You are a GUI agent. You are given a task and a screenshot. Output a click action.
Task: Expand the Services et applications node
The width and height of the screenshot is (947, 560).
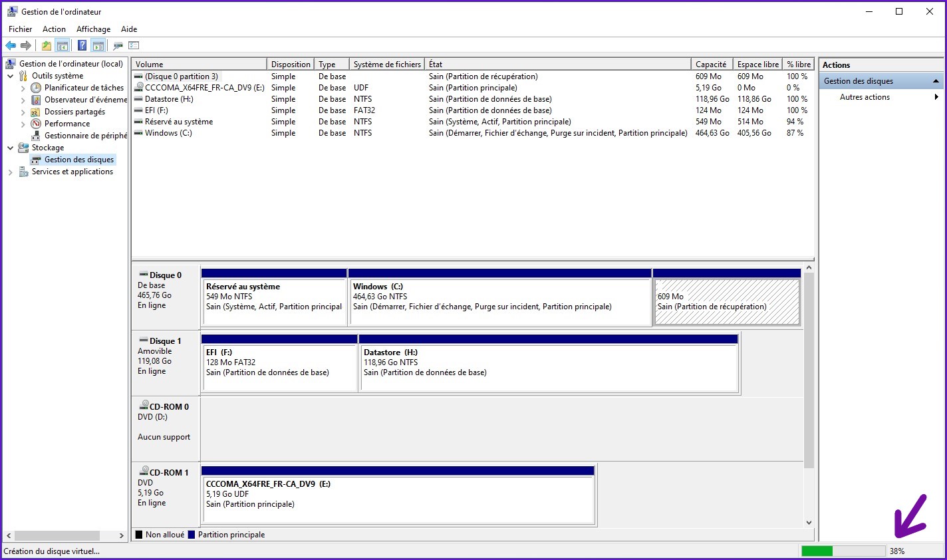tap(10, 172)
